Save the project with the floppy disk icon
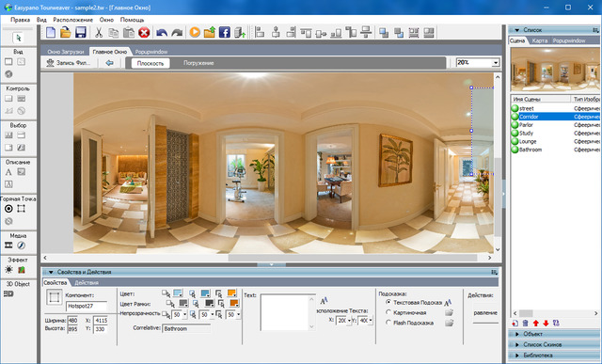 [81, 32]
